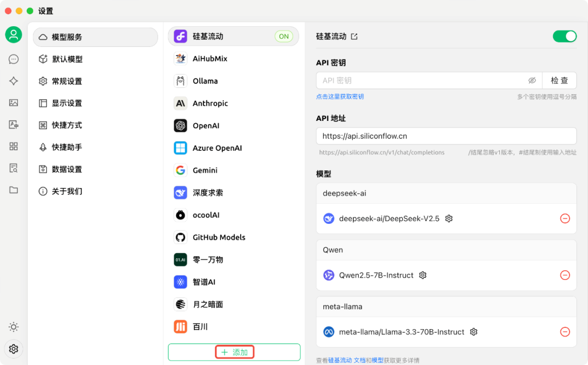Switch theme using the sun icon
Screen dimensions: 588x365
14,327
